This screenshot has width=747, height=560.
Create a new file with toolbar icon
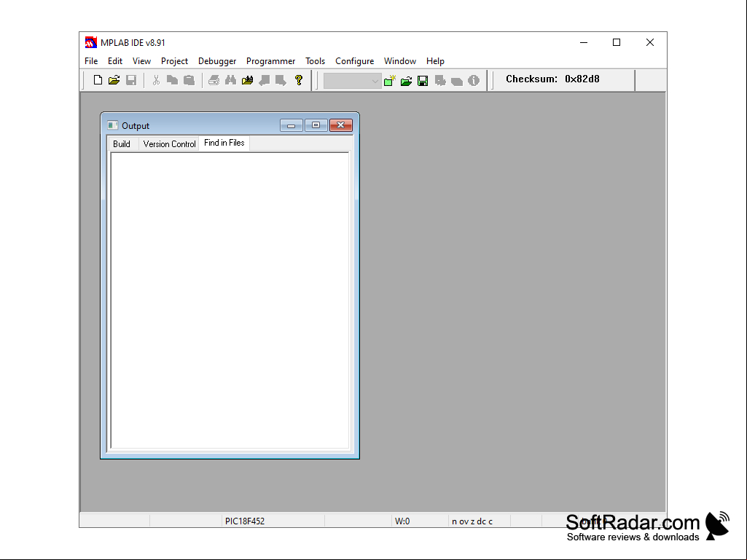[98, 80]
